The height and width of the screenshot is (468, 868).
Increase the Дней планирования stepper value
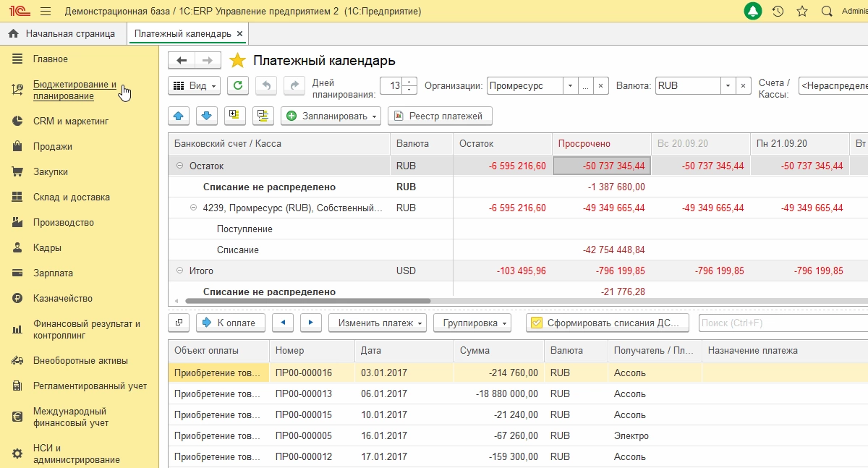(x=410, y=82)
